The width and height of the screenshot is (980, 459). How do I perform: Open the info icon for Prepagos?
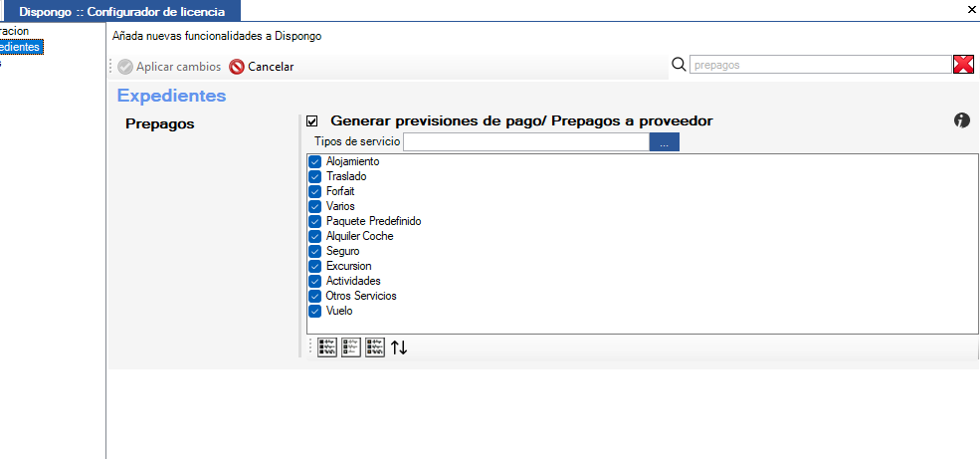click(x=962, y=120)
